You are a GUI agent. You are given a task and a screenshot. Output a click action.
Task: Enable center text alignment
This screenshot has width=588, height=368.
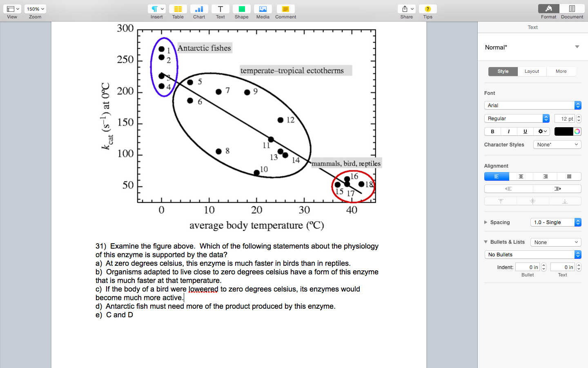point(521,177)
